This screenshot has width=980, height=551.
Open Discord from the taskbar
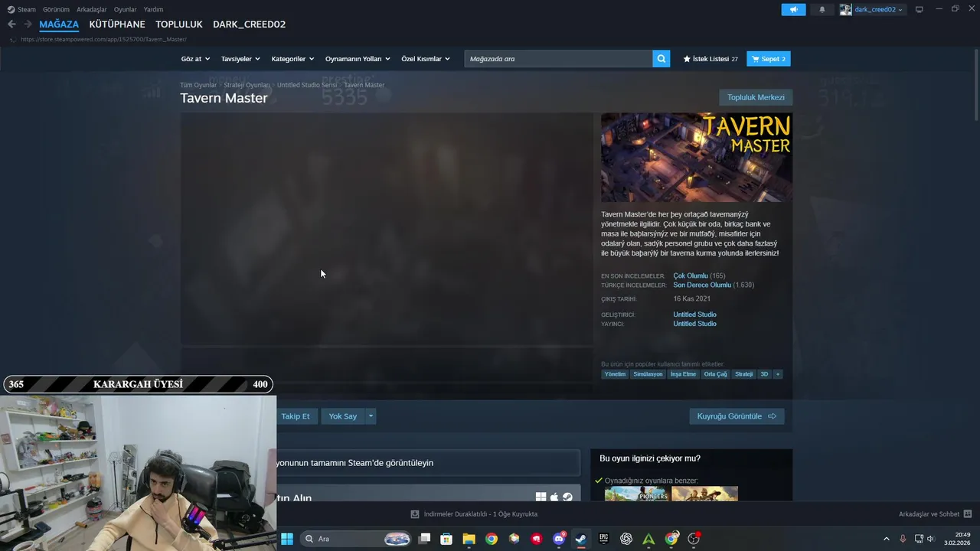click(559, 539)
